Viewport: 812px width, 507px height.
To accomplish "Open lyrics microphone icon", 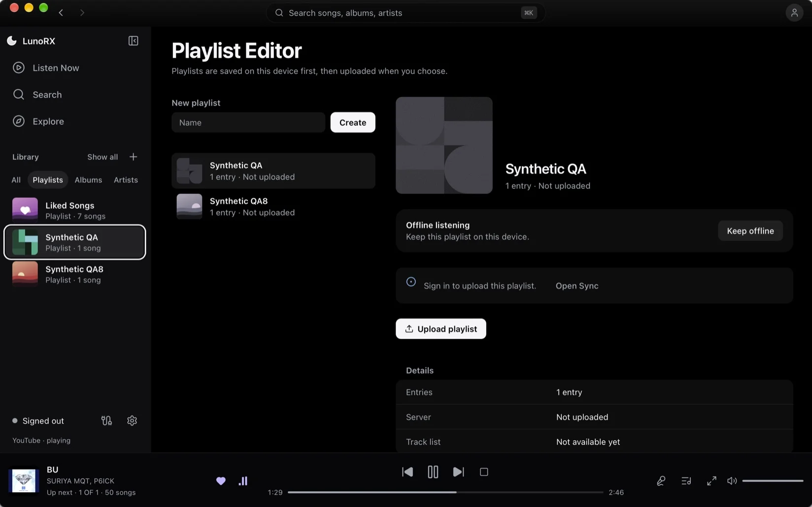I will coord(661,481).
